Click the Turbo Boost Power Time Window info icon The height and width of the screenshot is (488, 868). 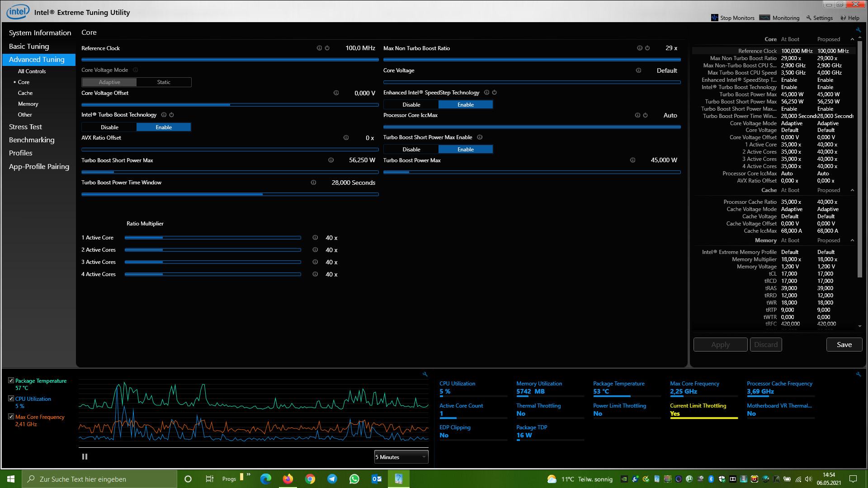[x=313, y=183]
